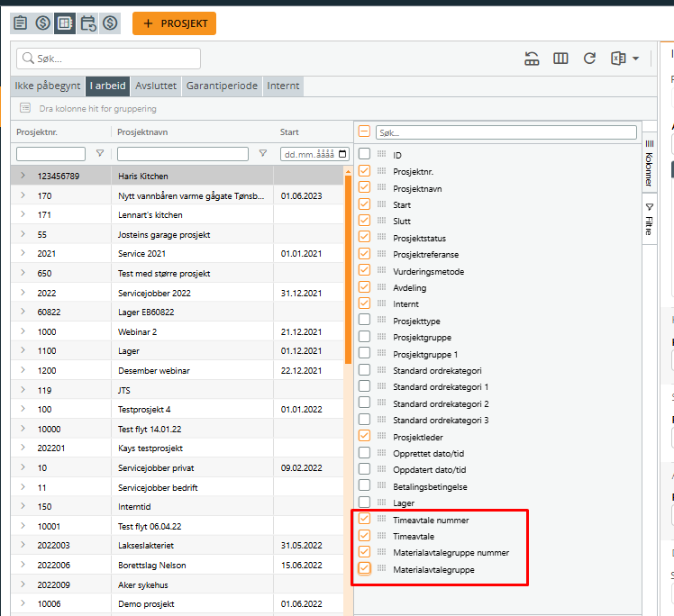Expand the Lakseslakteriet row

coord(23,545)
